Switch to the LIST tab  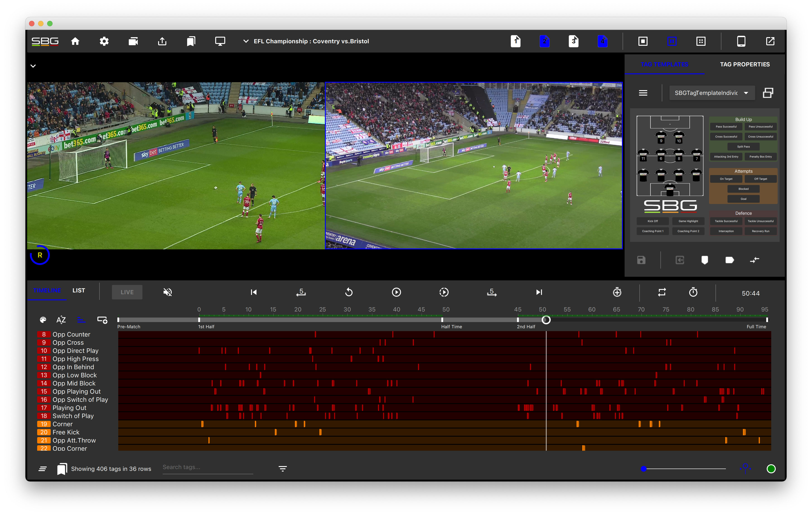tap(79, 291)
